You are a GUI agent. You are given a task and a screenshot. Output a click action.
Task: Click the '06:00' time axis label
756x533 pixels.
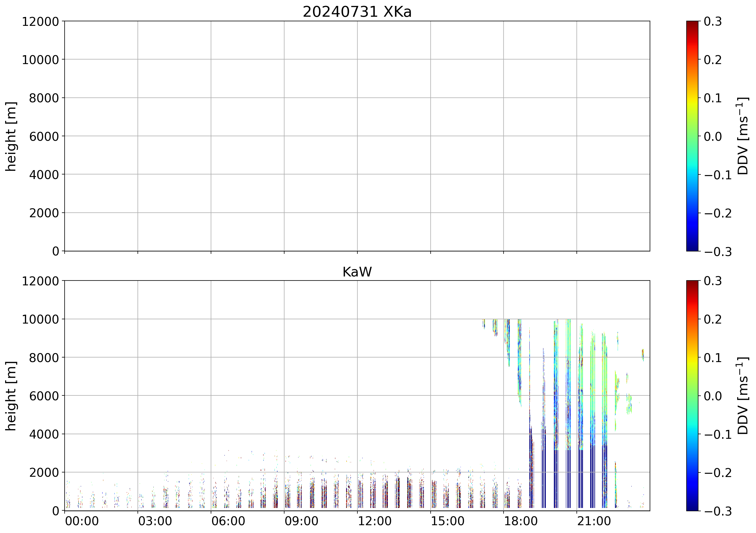(228, 521)
